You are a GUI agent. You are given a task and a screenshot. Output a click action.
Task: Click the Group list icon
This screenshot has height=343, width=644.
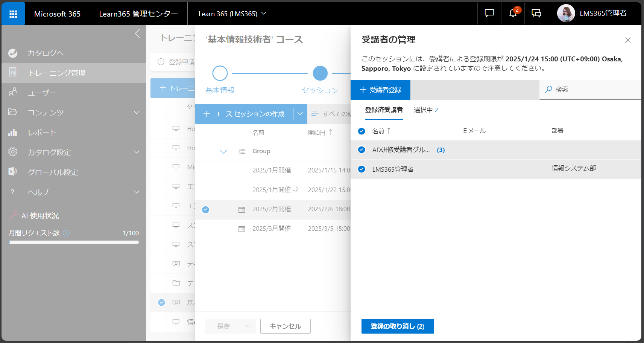241,151
